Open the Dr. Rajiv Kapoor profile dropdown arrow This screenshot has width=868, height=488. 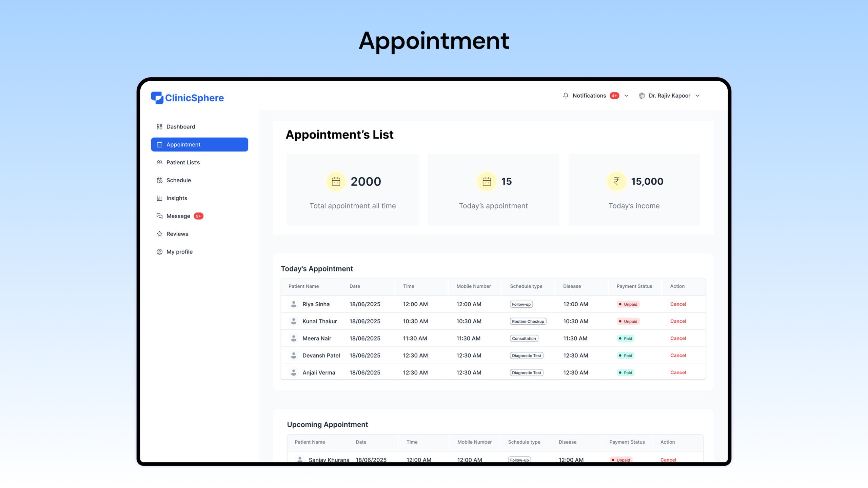click(x=697, y=96)
